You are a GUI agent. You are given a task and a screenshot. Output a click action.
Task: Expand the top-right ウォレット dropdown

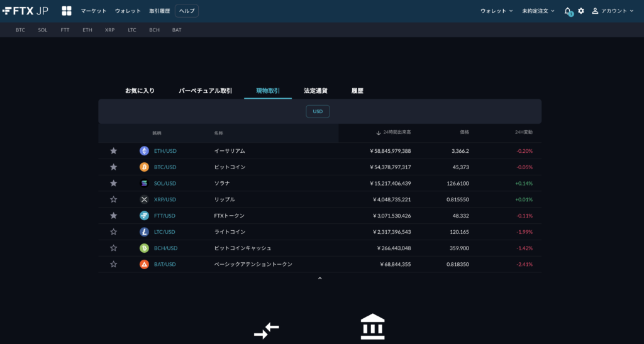pyautogui.click(x=497, y=11)
